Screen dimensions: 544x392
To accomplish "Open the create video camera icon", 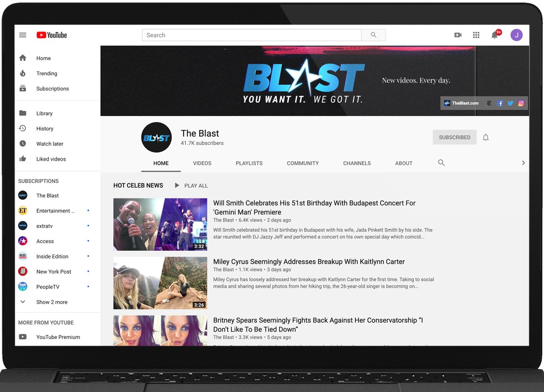I will pos(458,35).
